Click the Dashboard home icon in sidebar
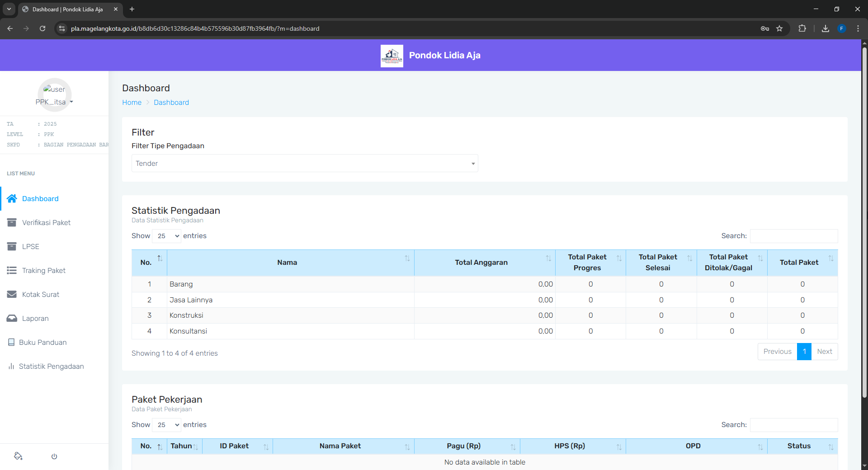 point(12,198)
